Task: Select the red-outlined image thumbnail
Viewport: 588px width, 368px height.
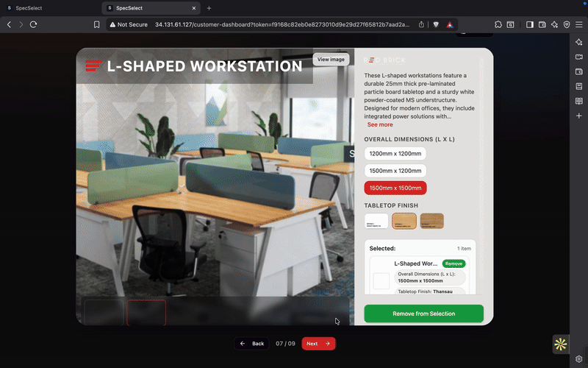Action: pos(146,312)
